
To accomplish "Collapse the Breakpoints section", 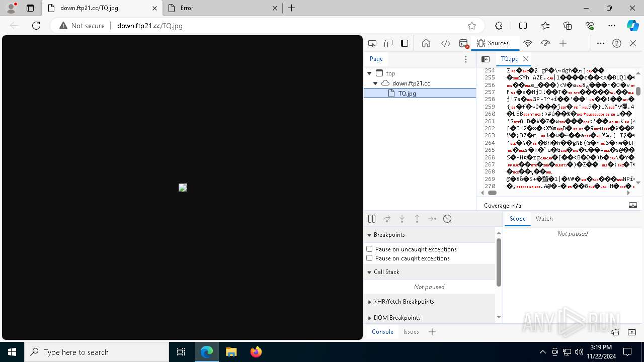I will click(430, 235).
